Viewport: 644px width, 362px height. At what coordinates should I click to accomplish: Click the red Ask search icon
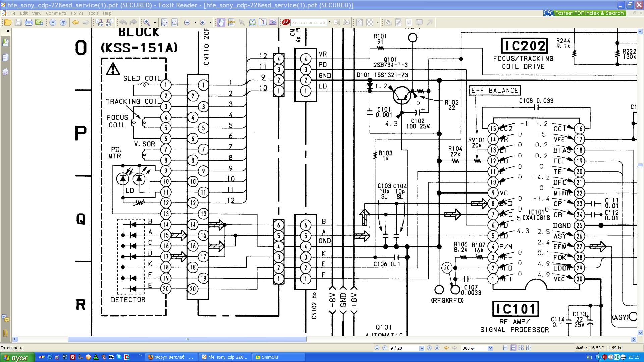pos(286,22)
